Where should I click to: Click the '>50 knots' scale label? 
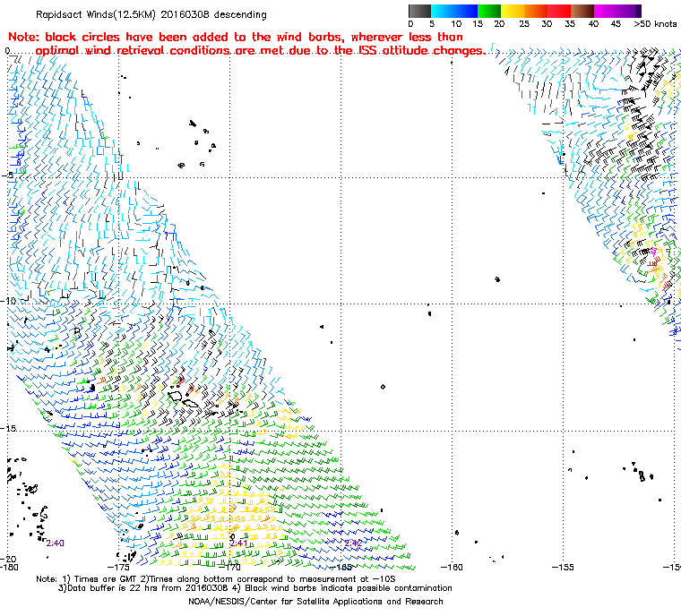[655, 24]
